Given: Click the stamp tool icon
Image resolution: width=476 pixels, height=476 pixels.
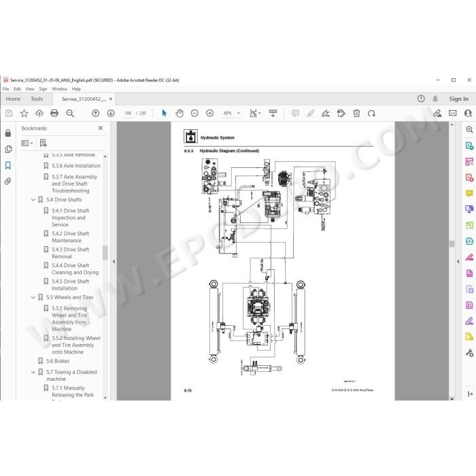Looking at the screenshot, I should coord(341,114).
